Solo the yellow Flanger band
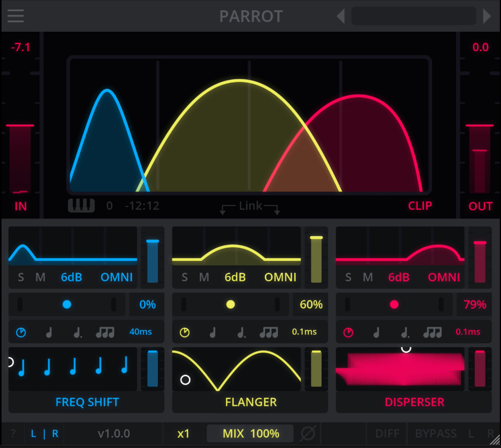 click(x=184, y=277)
